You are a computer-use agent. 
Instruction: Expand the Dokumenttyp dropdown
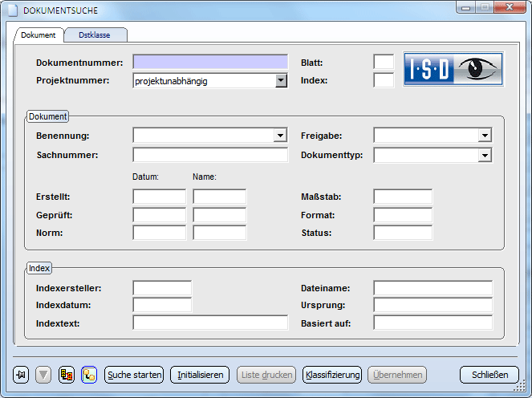coord(485,156)
